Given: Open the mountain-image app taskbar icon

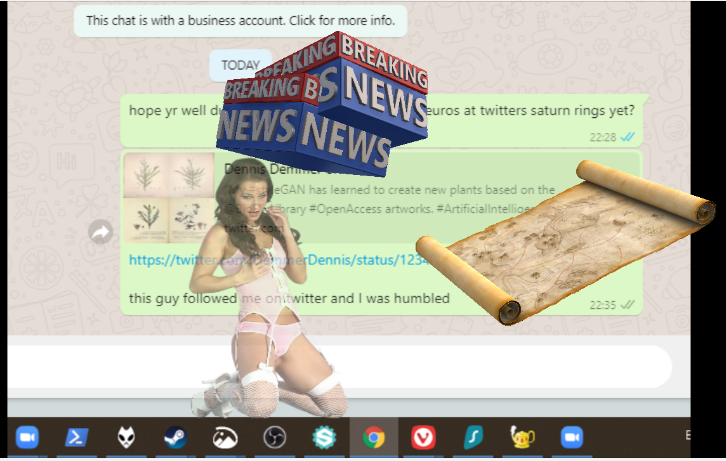Looking at the screenshot, I should 225,437.
